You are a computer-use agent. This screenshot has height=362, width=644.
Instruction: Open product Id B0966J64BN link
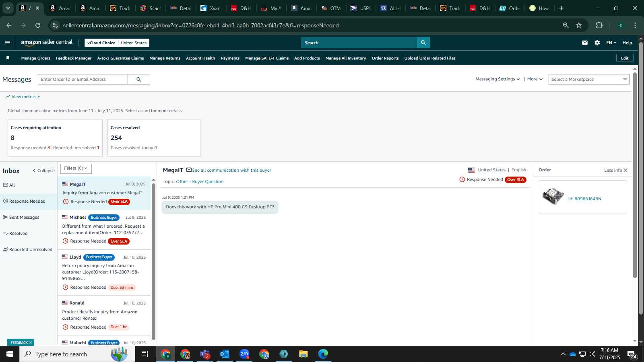click(x=584, y=199)
